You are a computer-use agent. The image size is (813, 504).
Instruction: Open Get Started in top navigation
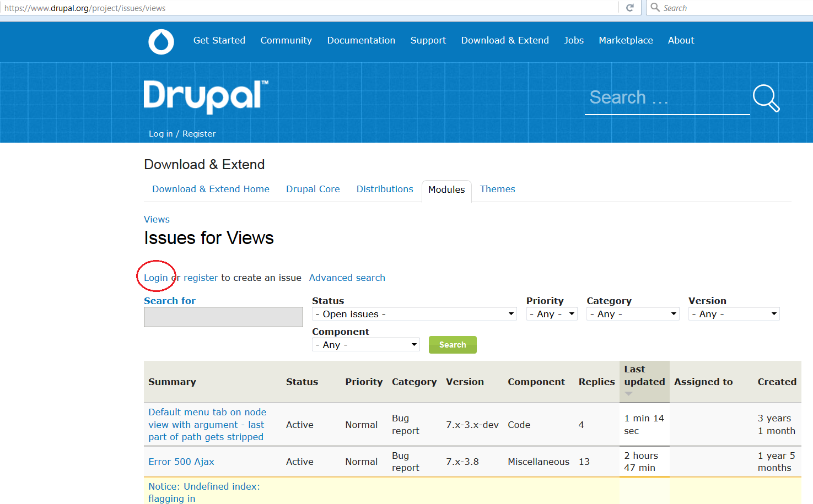click(x=219, y=40)
